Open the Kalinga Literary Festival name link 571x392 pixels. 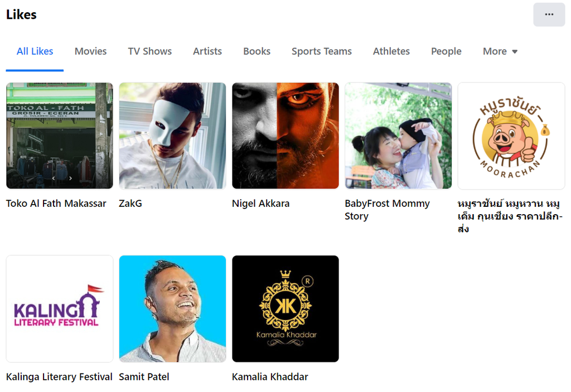59,377
